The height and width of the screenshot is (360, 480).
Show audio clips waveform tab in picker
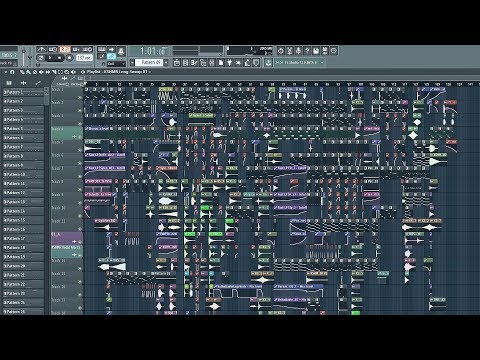(23, 83)
